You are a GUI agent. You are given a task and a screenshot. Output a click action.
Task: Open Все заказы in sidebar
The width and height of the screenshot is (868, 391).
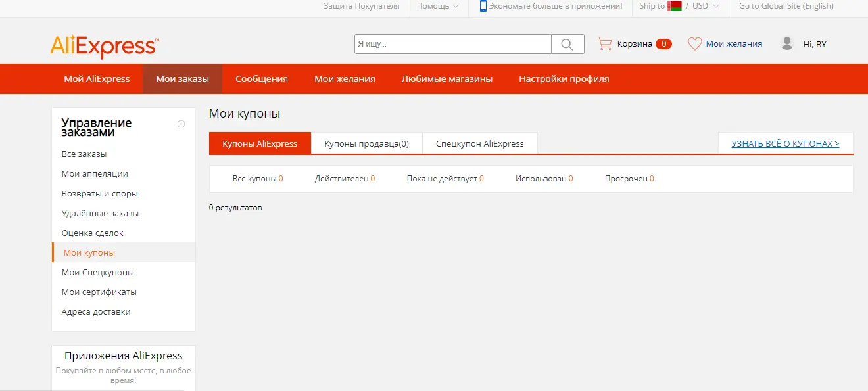[84, 154]
